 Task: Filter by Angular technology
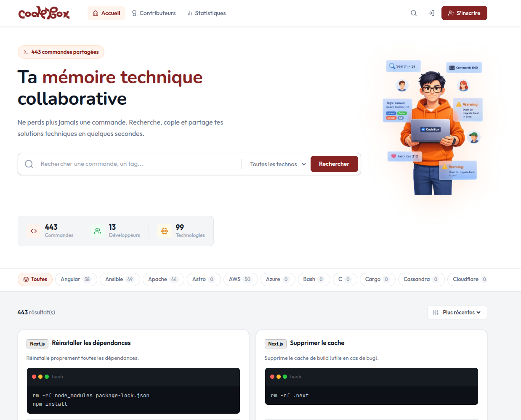coord(76,279)
